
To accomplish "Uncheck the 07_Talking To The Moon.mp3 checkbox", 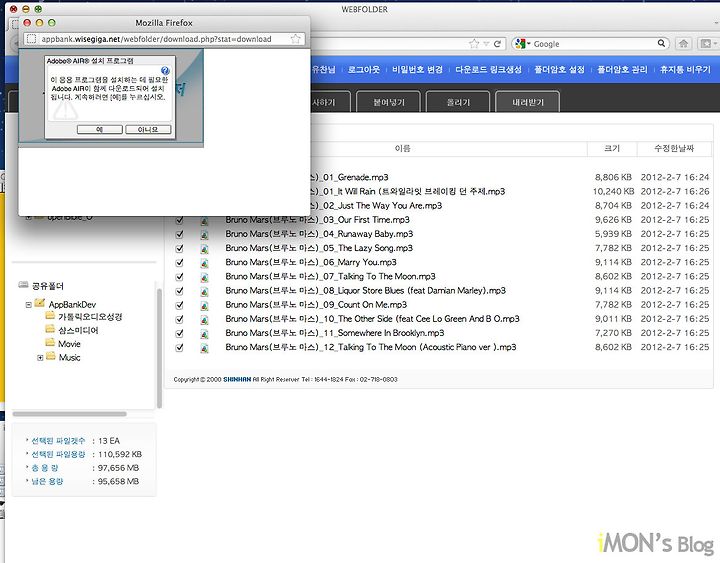I will click(180, 277).
